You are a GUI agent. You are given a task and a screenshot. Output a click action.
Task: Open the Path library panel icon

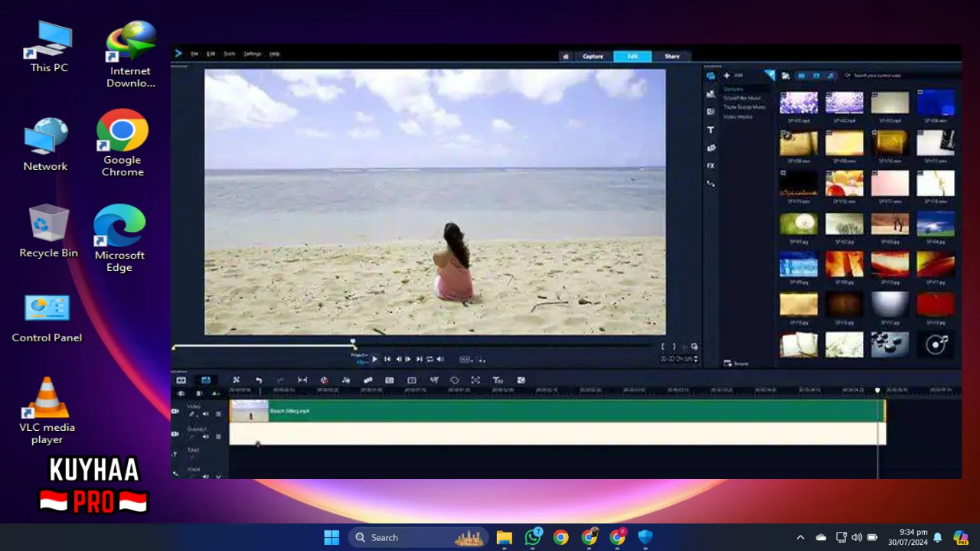click(710, 184)
